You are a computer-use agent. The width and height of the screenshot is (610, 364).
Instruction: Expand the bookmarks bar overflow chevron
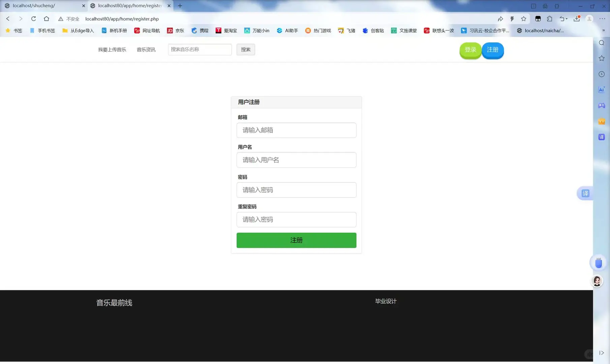pyautogui.click(x=604, y=30)
